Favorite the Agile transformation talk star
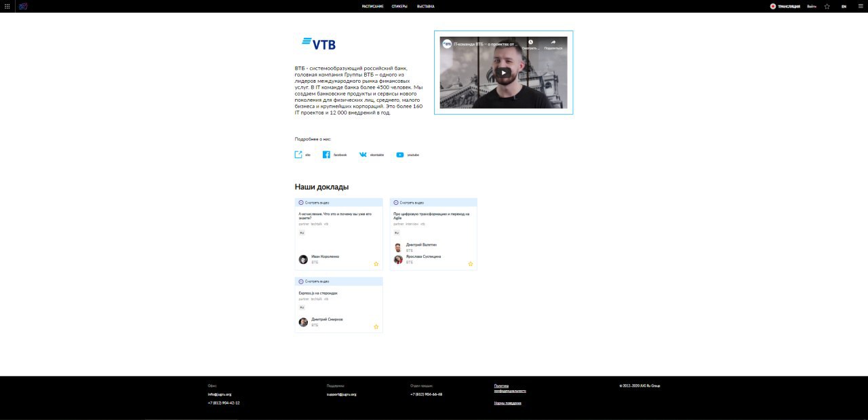 coord(471,263)
